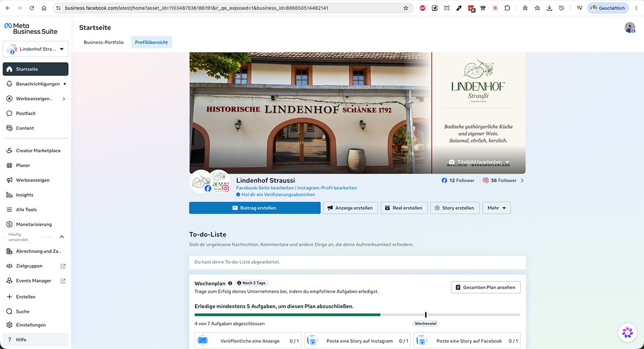Click the Noch 3 Tage badge
644x349 pixels.
pyautogui.click(x=251, y=283)
